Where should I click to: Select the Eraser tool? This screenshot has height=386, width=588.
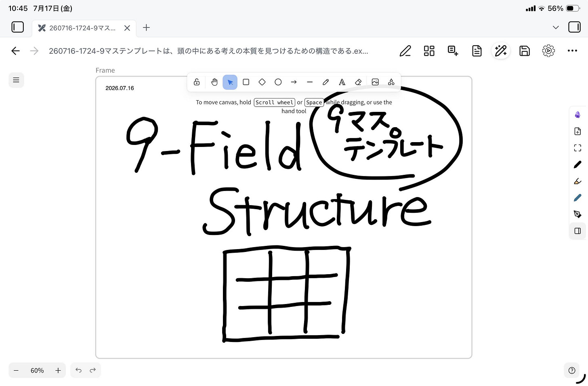[x=358, y=82]
